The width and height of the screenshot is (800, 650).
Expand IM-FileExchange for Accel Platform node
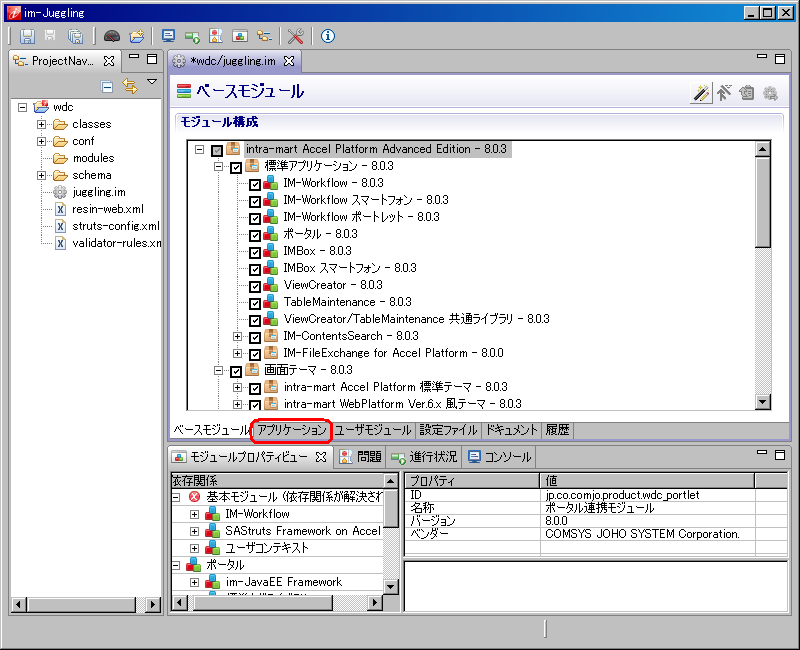(237, 353)
